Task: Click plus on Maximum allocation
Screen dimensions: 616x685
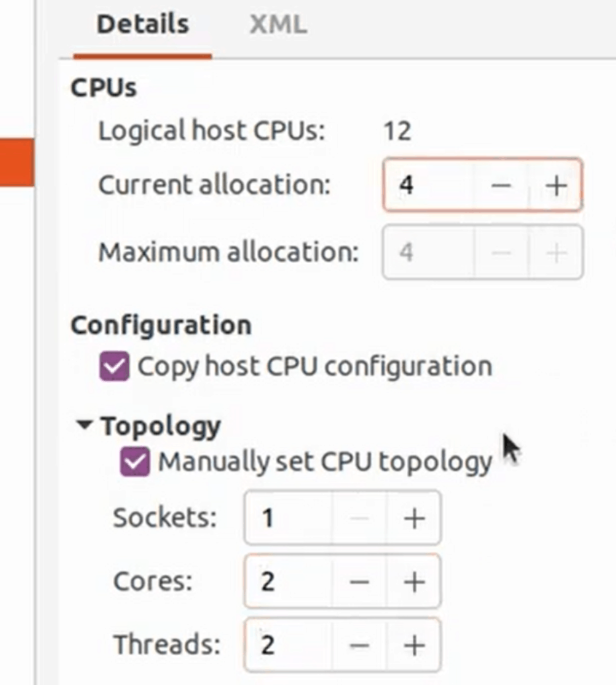Action: (556, 252)
